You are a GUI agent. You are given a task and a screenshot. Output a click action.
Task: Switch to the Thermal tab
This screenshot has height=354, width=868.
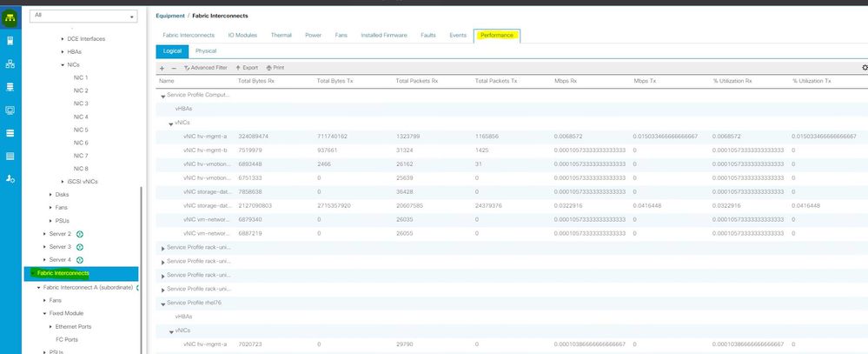tap(282, 35)
